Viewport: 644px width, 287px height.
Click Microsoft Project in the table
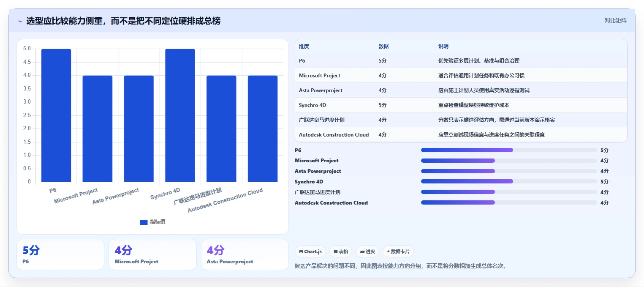[x=319, y=76]
